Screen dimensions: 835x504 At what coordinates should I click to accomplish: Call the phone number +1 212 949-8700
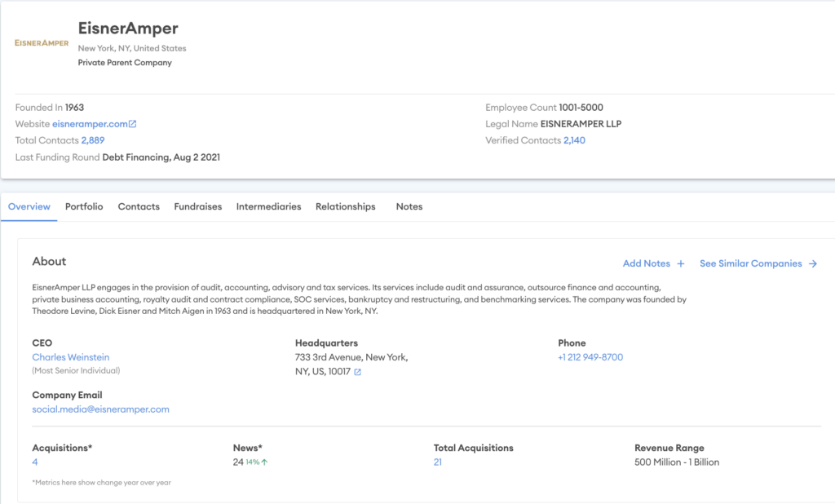[590, 357]
